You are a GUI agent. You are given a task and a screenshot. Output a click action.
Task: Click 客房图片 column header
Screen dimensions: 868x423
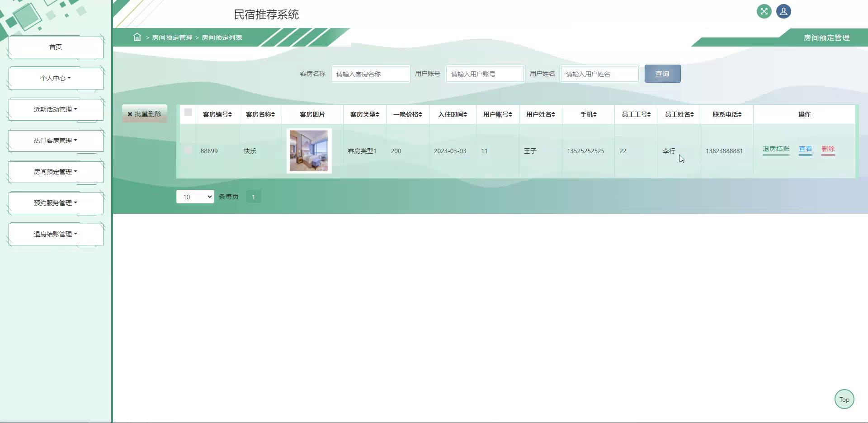click(x=312, y=114)
